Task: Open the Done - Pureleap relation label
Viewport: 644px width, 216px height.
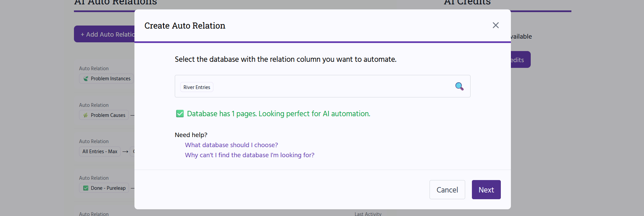Action: 108,188
